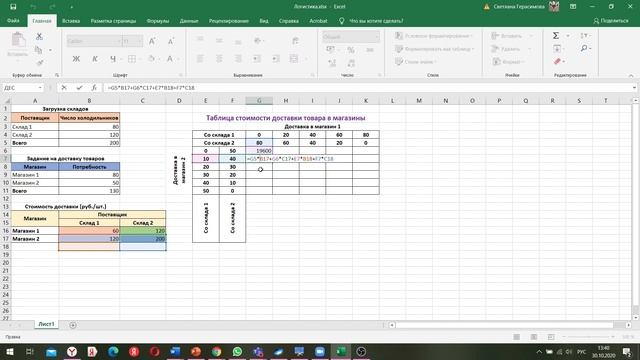
Task: Increase font size with large A icon
Action: pyautogui.click(x=152, y=41)
